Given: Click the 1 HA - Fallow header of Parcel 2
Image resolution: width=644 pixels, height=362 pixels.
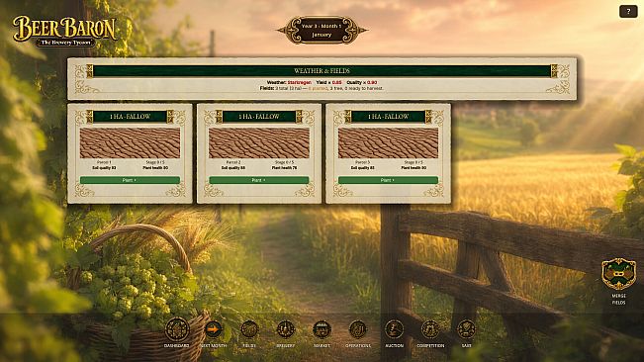Looking at the screenshot, I should (259, 117).
